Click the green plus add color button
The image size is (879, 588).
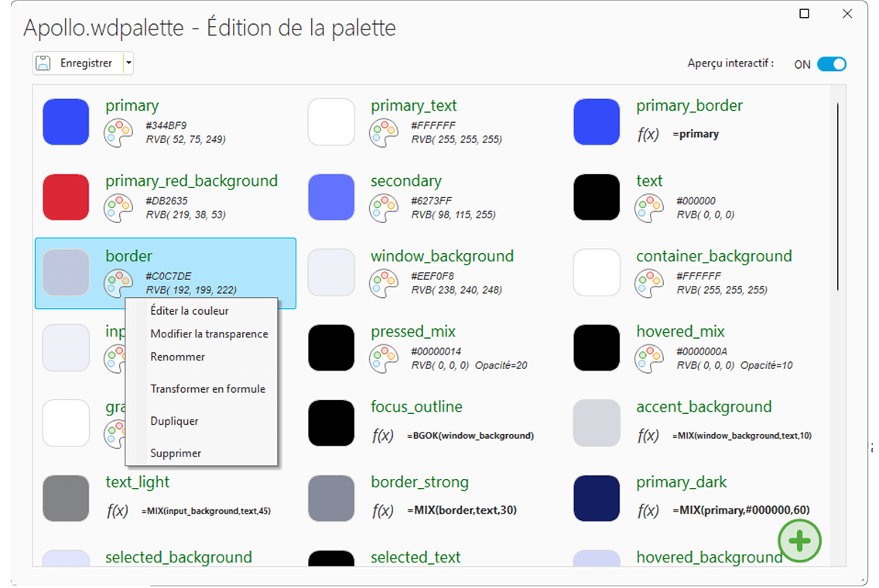[x=799, y=541]
